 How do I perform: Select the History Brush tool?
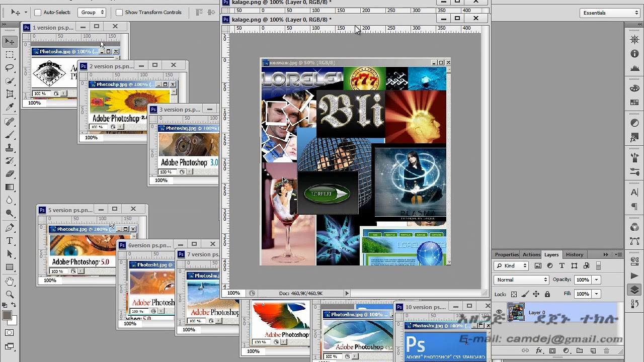[10, 161]
